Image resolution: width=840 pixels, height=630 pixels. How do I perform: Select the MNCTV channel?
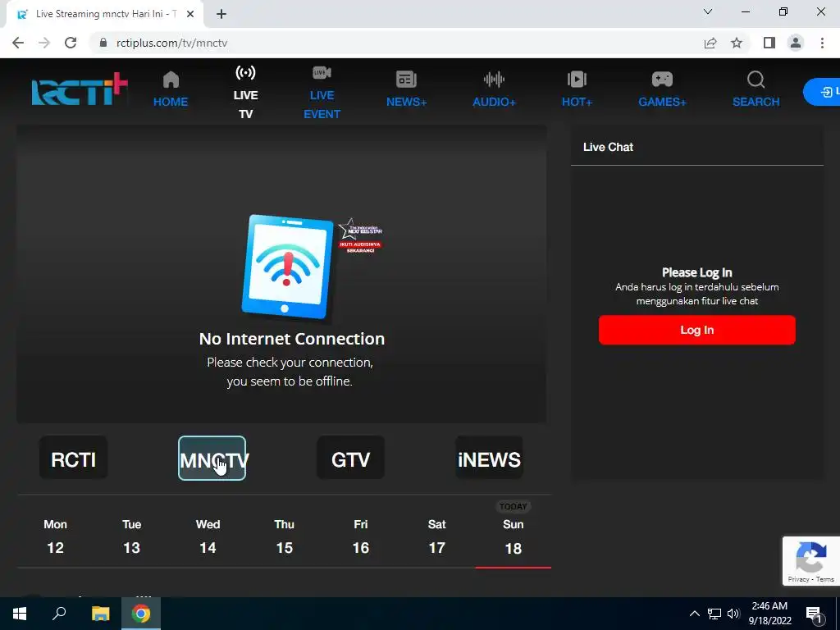click(212, 459)
